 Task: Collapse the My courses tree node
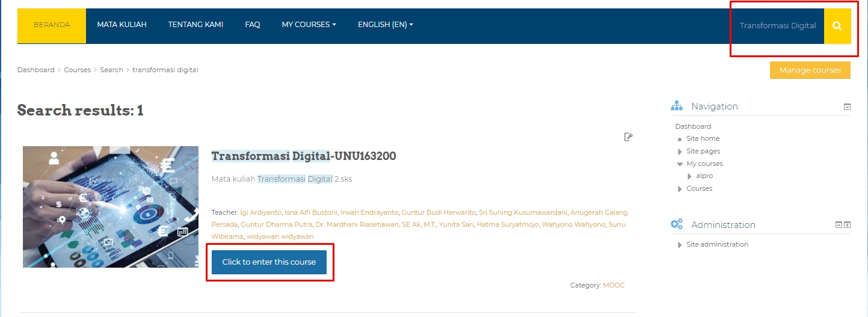[x=680, y=164]
